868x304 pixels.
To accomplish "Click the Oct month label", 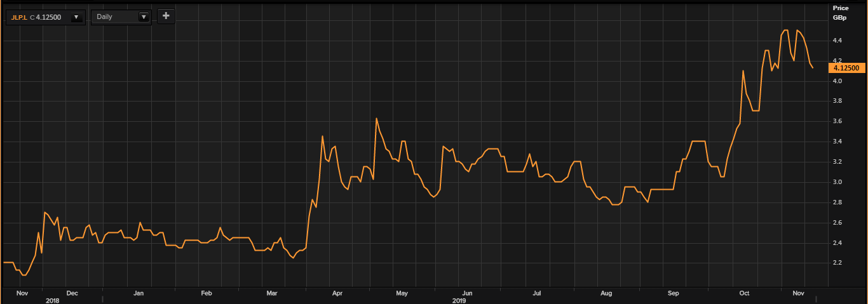I will click(x=745, y=294).
